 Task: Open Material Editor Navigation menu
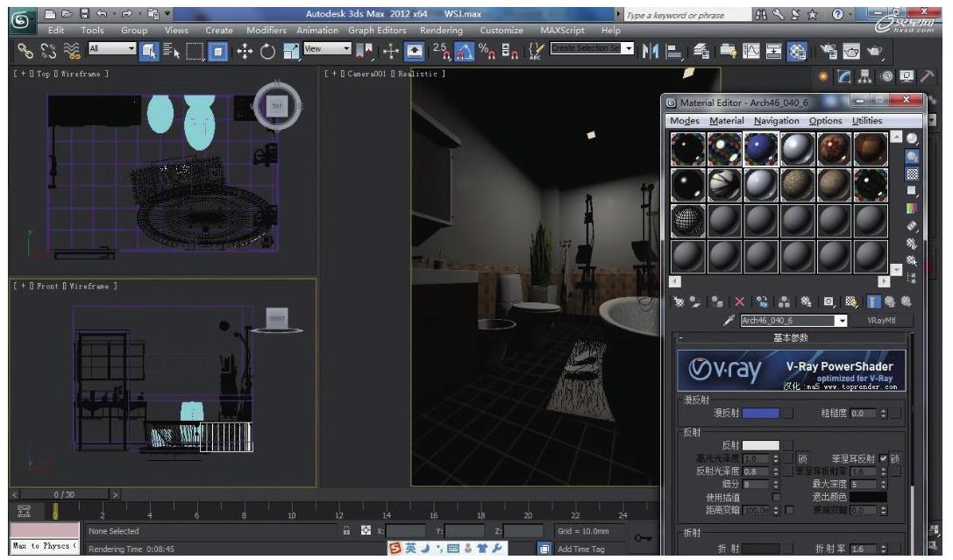[776, 121]
